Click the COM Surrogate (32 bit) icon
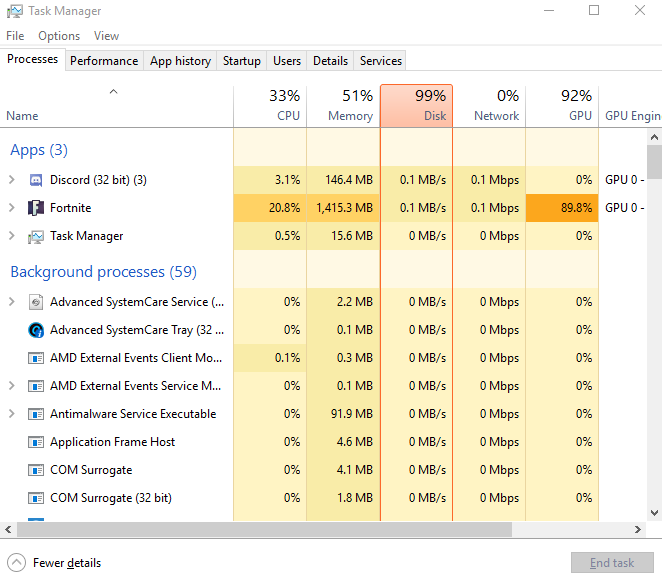 click(x=36, y=498)
